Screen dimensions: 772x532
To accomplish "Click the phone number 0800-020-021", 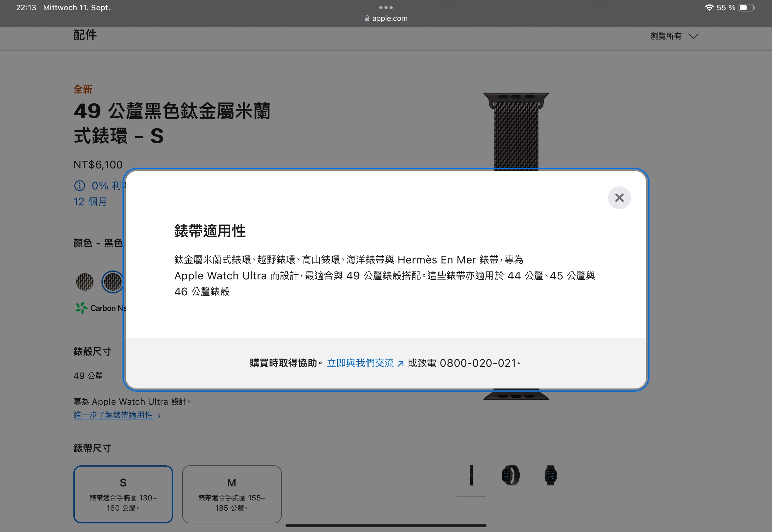I will 478,363.
